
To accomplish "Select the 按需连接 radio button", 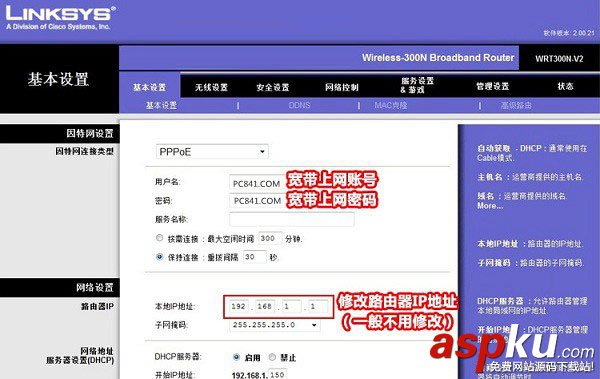I will point(160,238).
